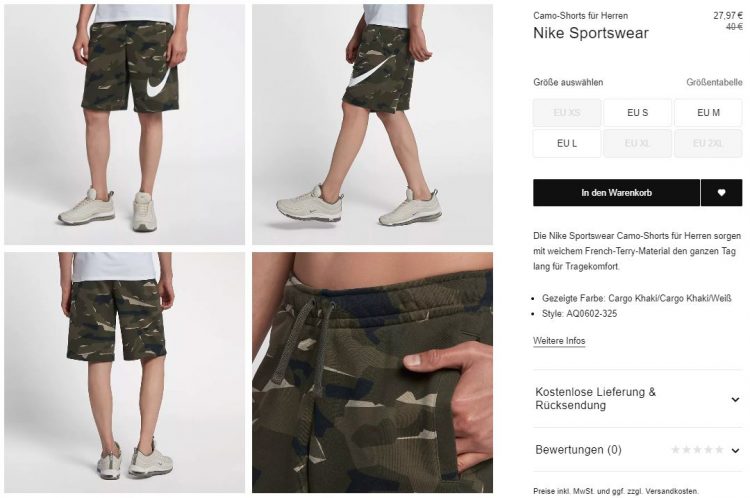Click the Bewertungen star rating icons
This screenshot has height=498, width=750.
(x=697, y=450)
